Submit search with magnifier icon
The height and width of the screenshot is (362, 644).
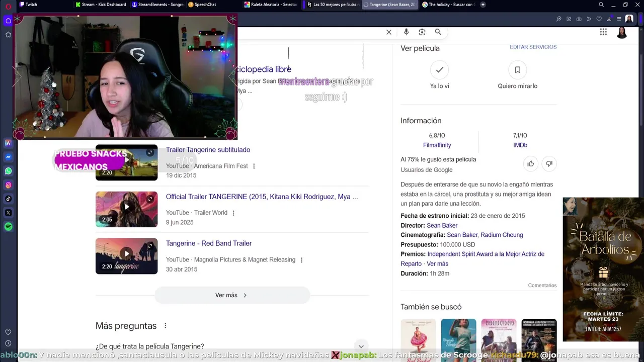[438, 32]
